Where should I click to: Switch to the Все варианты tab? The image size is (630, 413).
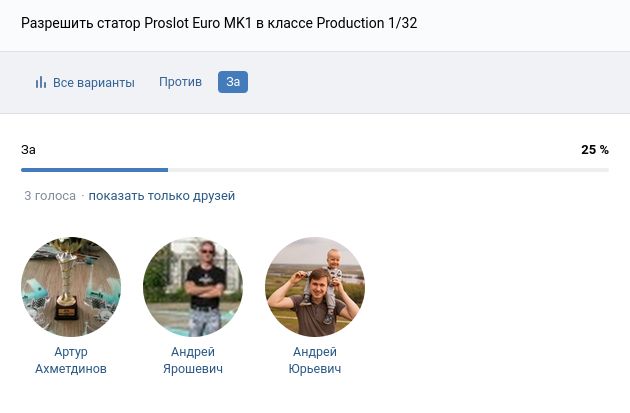click(x=92, y=82)
